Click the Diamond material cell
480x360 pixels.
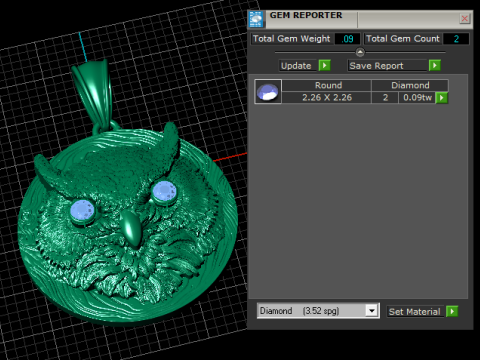click(410, 85)
